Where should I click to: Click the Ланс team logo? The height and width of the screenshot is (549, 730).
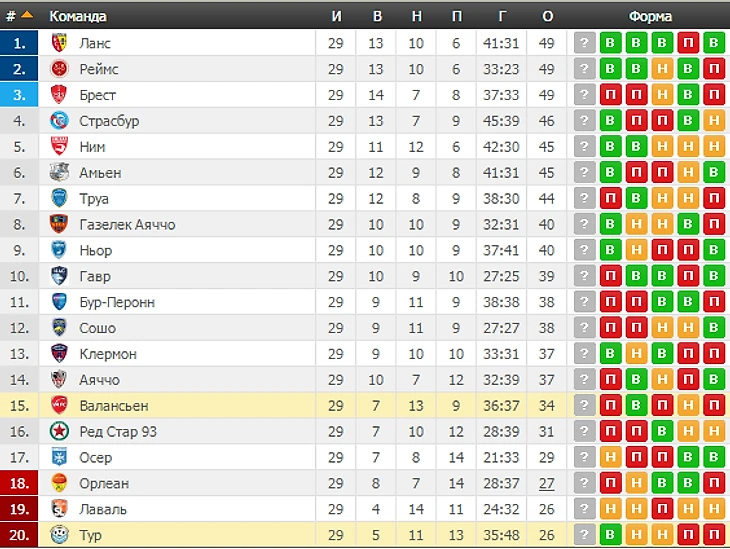pyautogui.click(x=59, y=43)
